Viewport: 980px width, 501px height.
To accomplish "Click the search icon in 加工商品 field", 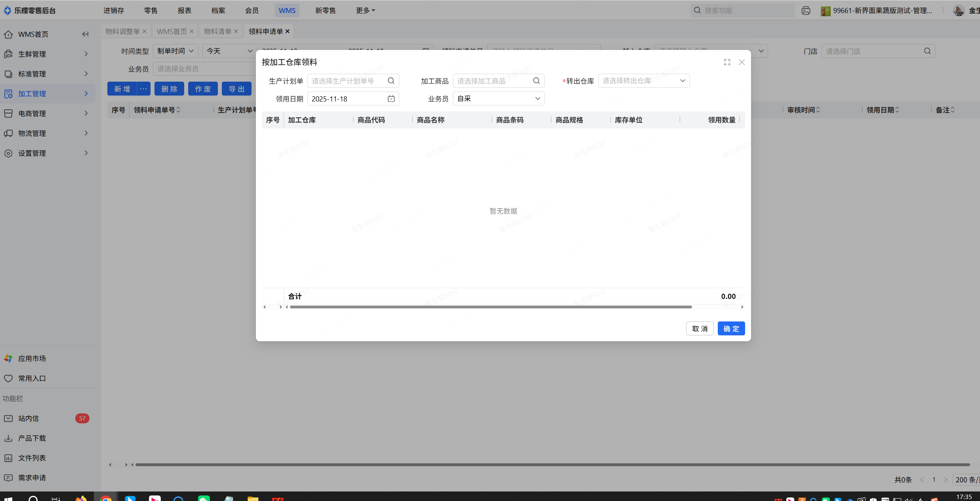I will pos(536,81).
